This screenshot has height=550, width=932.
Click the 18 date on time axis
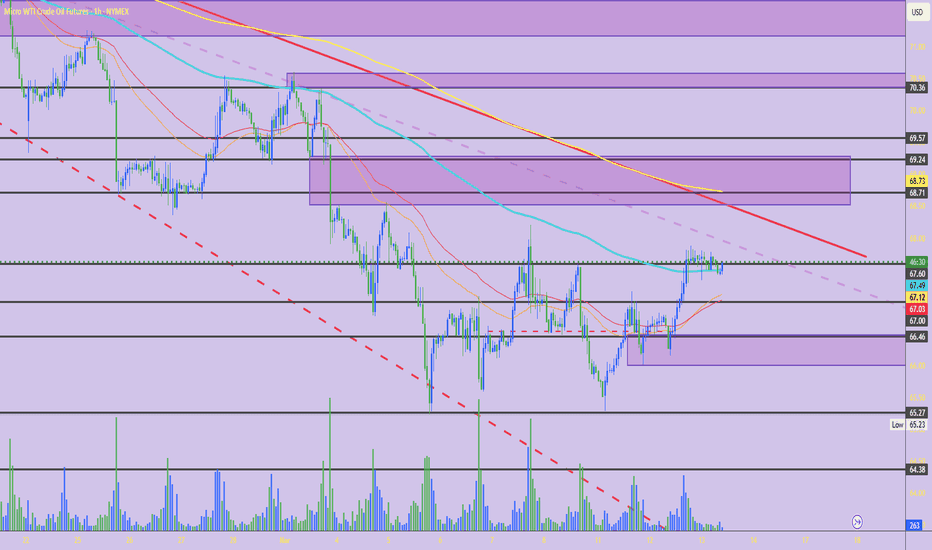coord(857,540)
